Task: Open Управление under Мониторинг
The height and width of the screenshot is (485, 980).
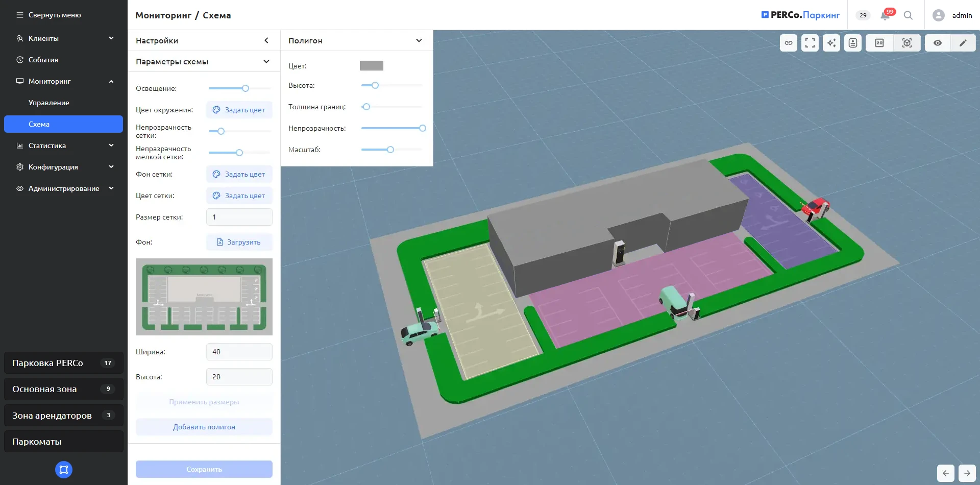Action: pyautogui.click(x=49, y=103)
